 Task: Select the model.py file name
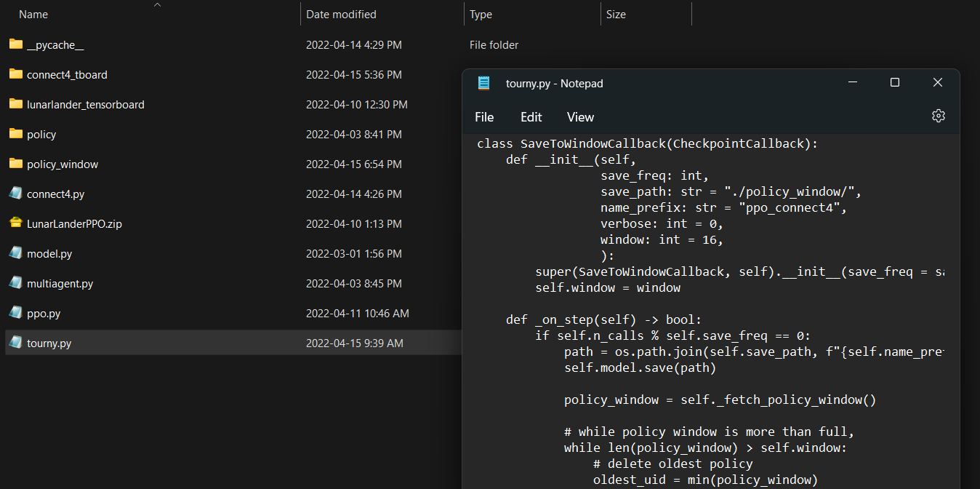point(49,254)
